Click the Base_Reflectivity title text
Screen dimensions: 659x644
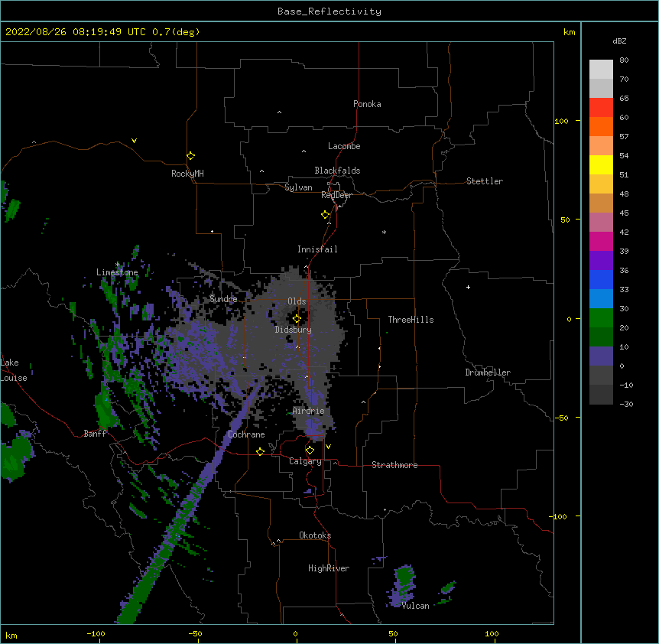pyautogui.click(x=329, y=11)
